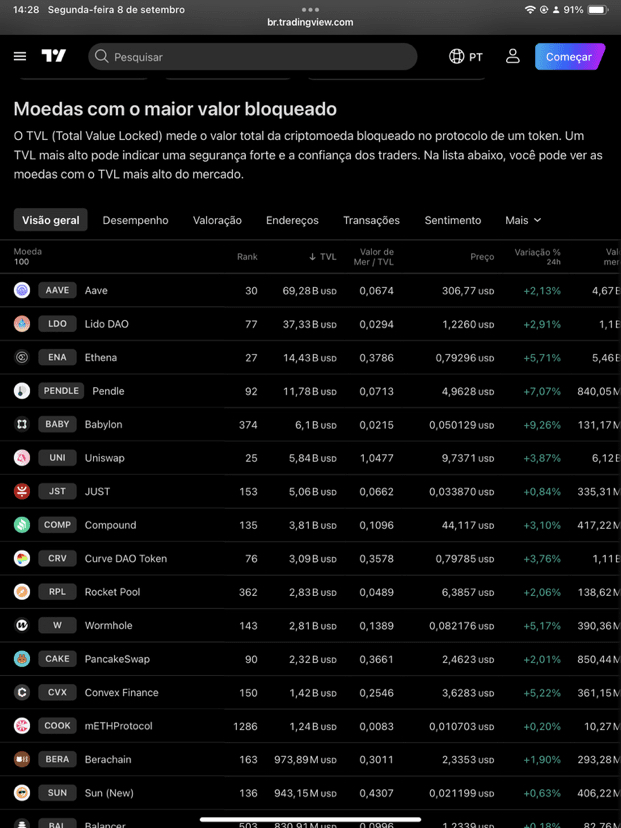Viewport: 621px width, 828px height.
Task: Open the Transações tab
Action: tap(371, 220)
